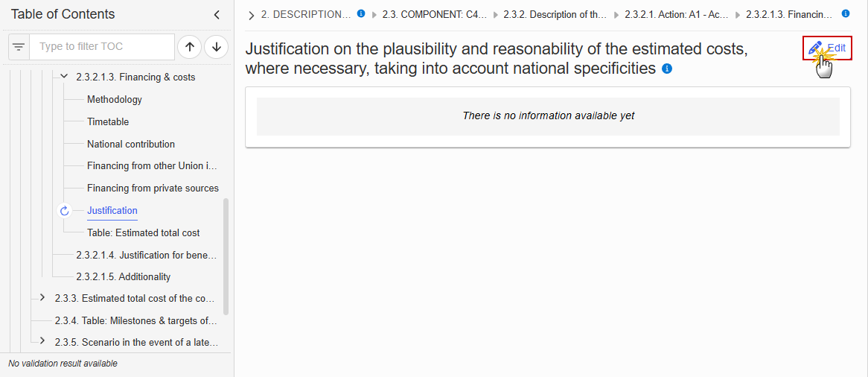Open the Methodology tree item
The image size is (868, 377).
(x=115, y=100)
